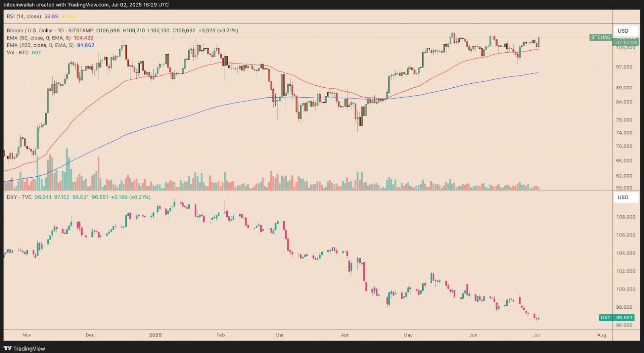
Task: Click the Mar label on time axis
Action: 279,335
